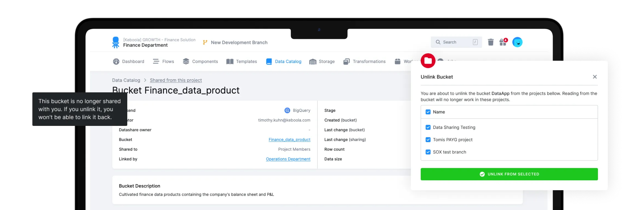The height and width of the screenshot is (210, 644).
Task: Uncheck the SOX test branch checkbox
Action: tap(428, 152)
